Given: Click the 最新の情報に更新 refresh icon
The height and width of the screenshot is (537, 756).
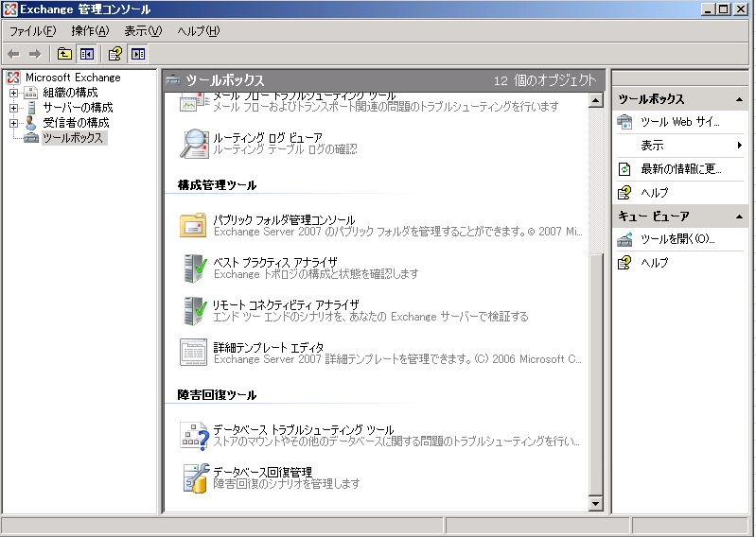Looking at the screenshot, I should 624,169.
